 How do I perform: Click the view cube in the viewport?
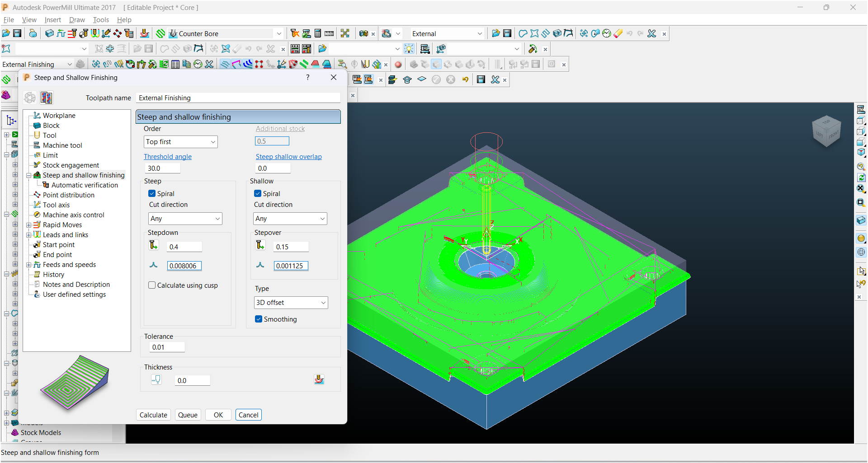(x=826, y=131)
